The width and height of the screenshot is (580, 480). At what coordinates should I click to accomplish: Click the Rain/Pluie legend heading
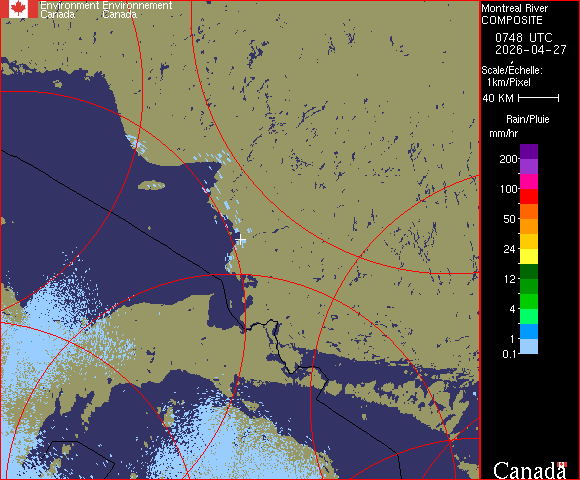pyautogui.click(x=527, y=119)
